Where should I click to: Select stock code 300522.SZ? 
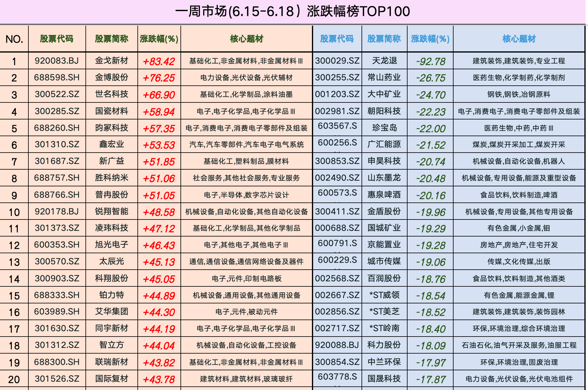pos(57,94)
